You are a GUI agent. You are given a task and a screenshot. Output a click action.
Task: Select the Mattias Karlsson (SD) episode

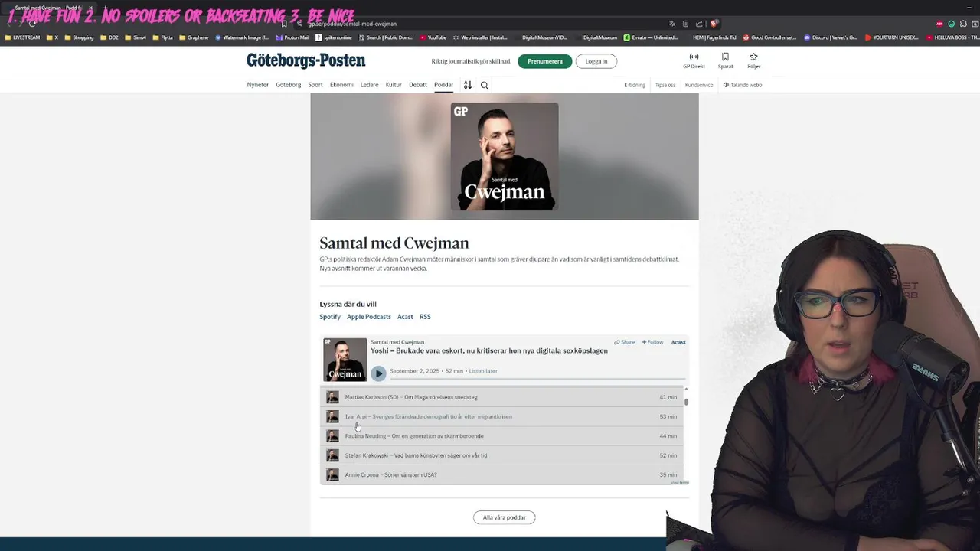coord(502,397)
